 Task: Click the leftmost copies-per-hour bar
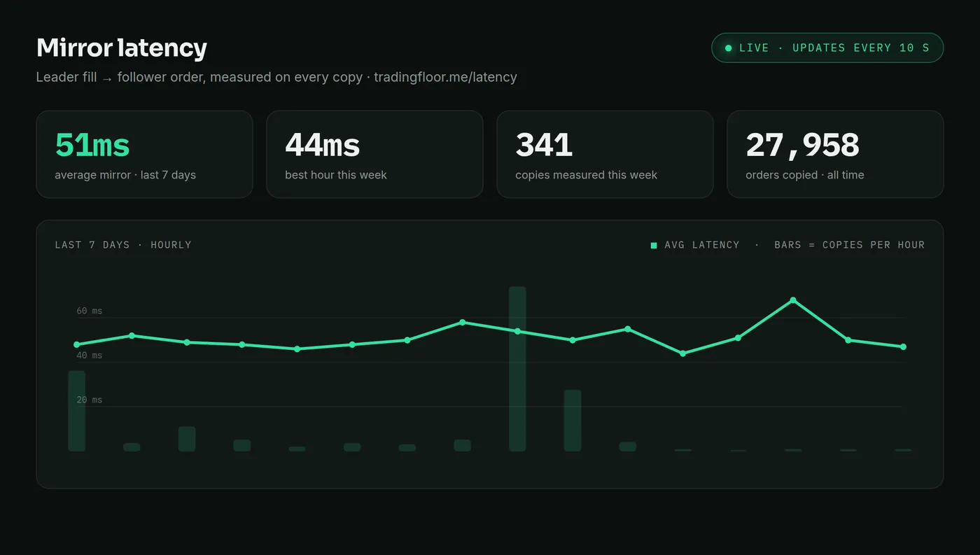tap(77, 411)
